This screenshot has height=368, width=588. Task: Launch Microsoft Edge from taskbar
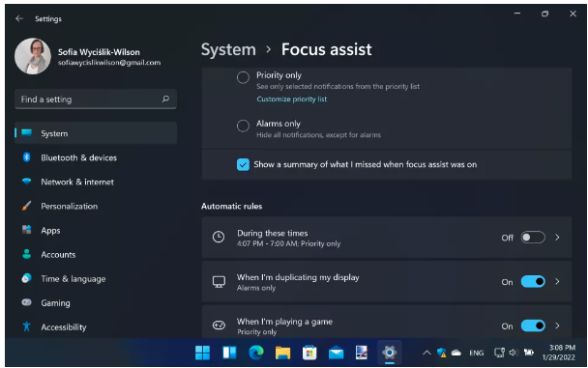click(x=256, y=353)
